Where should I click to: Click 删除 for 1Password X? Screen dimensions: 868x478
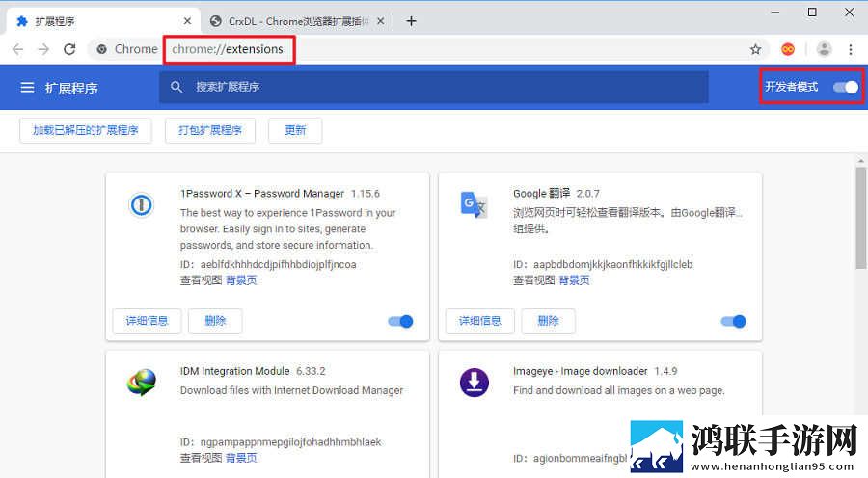215,321
